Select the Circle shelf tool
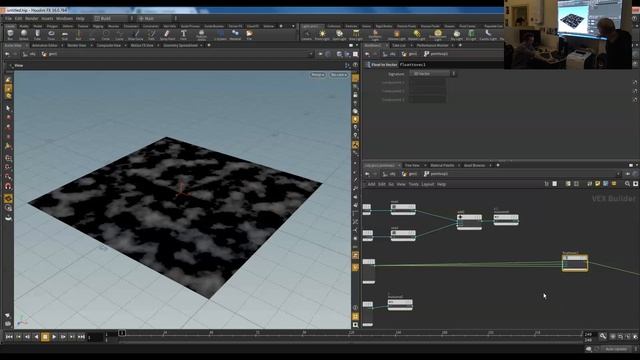 [106, 35]
